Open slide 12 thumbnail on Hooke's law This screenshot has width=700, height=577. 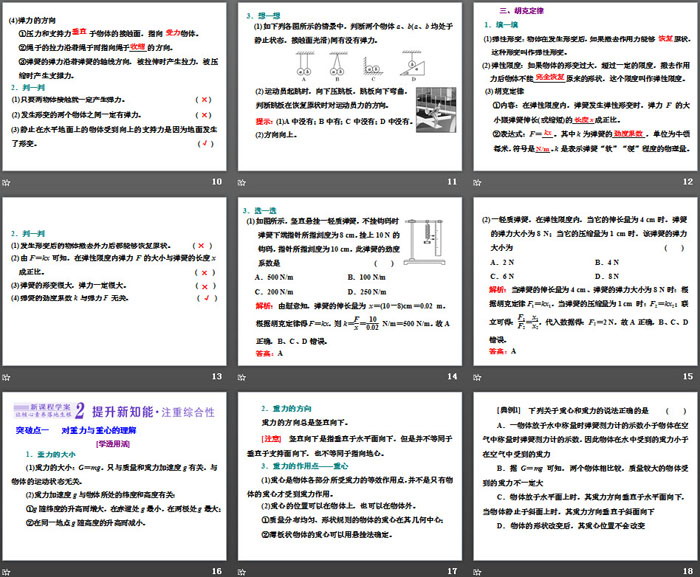tap(585, 87)
